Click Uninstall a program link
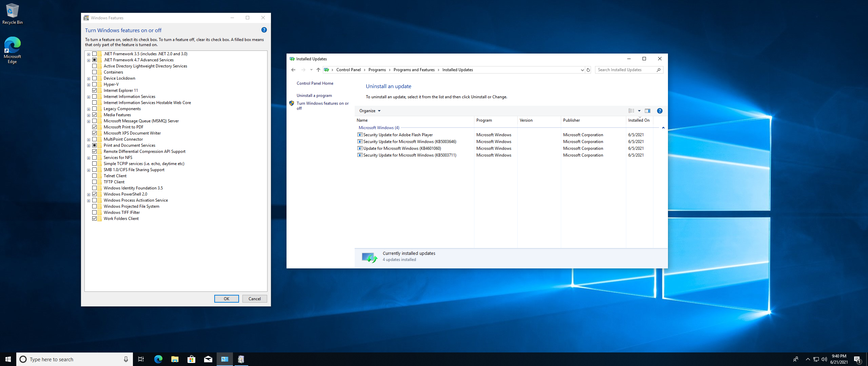868x366 pixels. tap(314, 96)
